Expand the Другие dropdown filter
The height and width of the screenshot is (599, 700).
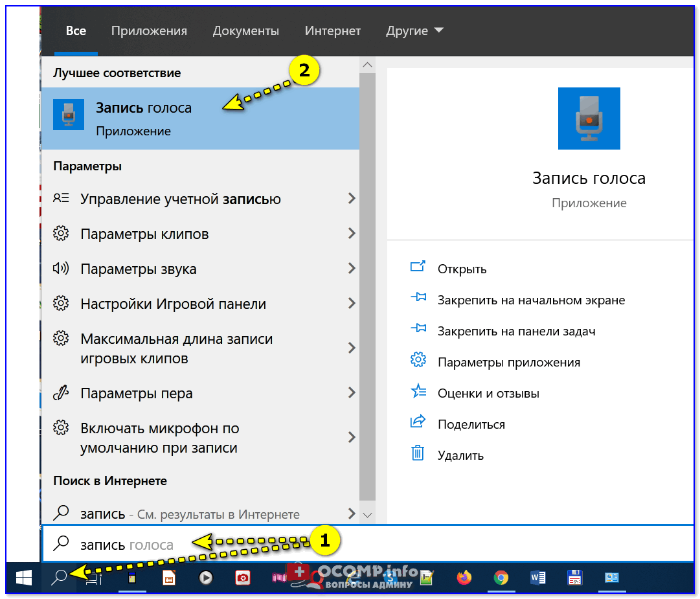tap(414, 30)
